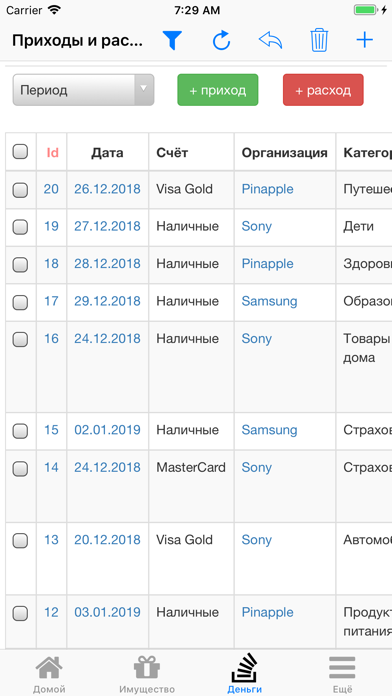392x696 pixels.
Task: Switch to the Деньги tab
Action: (245, 674)
